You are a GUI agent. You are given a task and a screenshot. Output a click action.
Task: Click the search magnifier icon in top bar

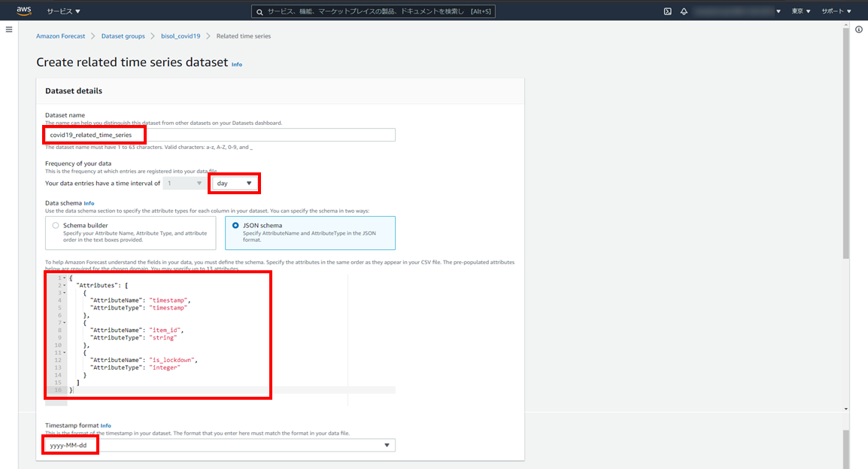coord(259,12)
